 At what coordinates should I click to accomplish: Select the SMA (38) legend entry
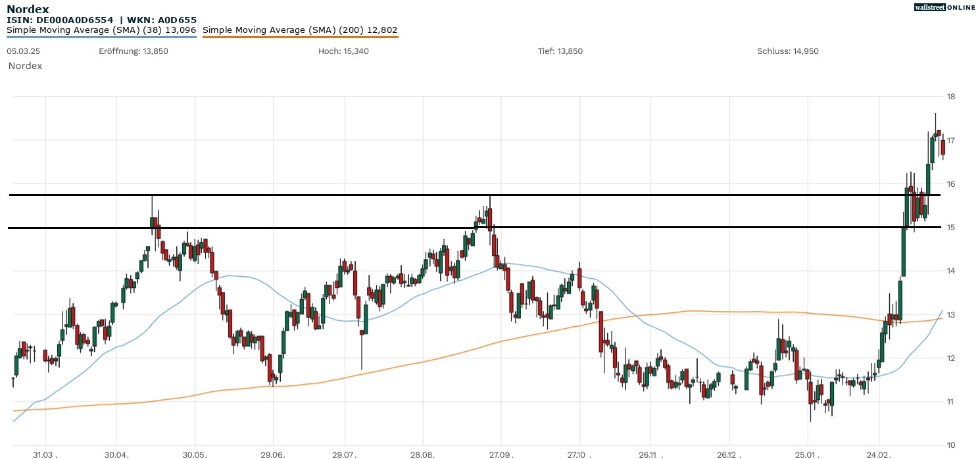pyautogui.click(x=101, y=30)
